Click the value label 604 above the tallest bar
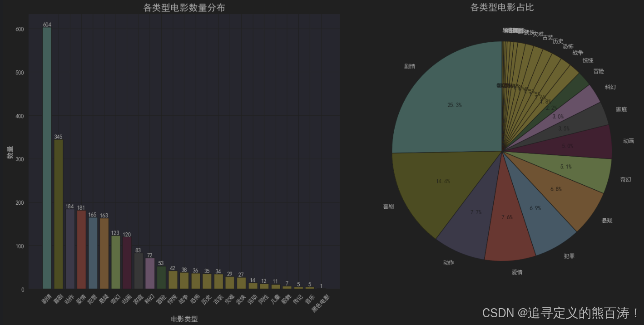Viewport: 644px width, 325px height. point(47,25)
